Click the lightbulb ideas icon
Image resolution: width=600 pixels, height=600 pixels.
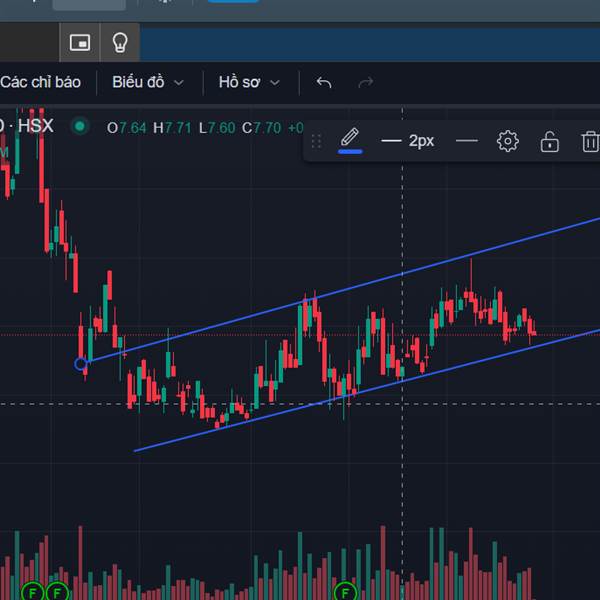coord(120,42)
